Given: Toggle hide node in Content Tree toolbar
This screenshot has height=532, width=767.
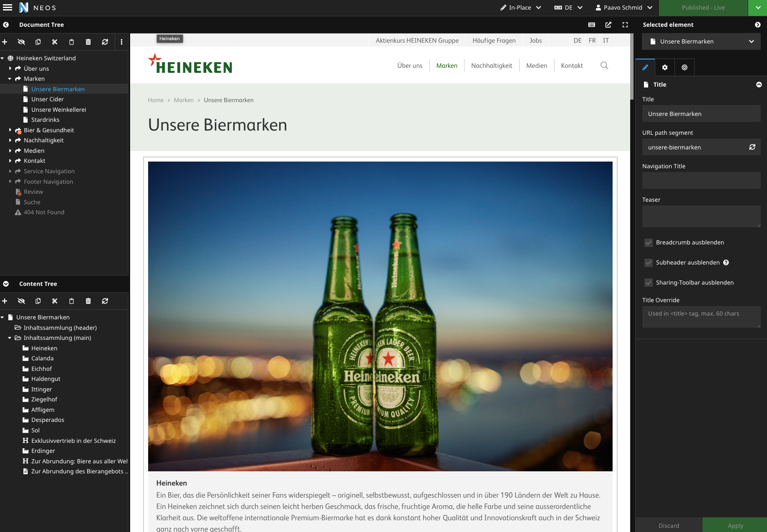Looking at the screenshot, I should tap(21, 301).
